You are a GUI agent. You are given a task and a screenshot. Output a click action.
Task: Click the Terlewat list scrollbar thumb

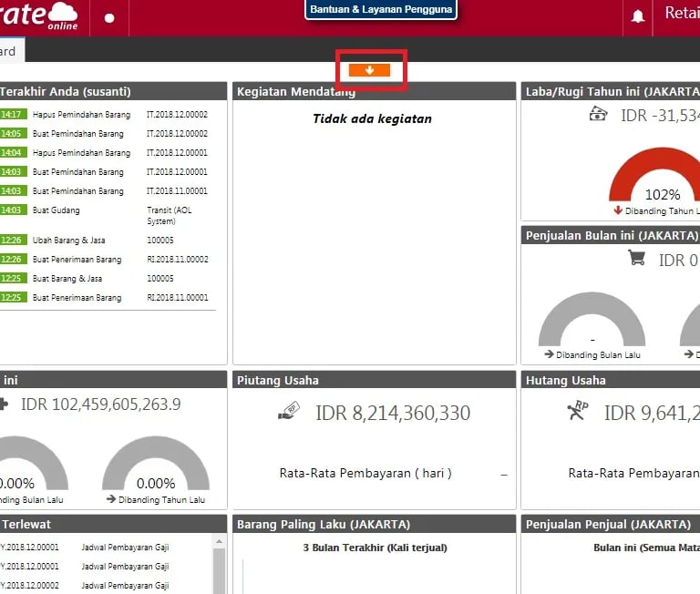coord(219,571)
